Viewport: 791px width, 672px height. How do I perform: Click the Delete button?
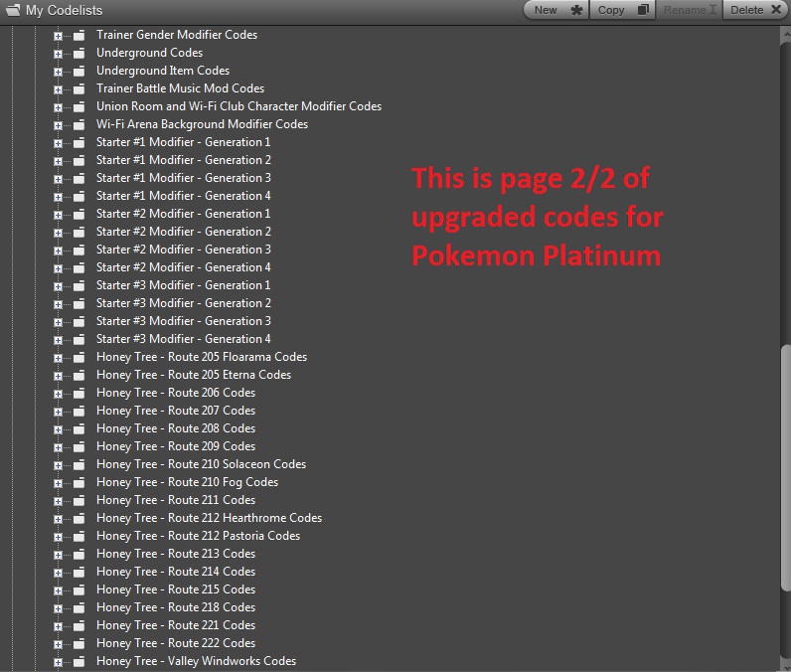click(755, 10)
